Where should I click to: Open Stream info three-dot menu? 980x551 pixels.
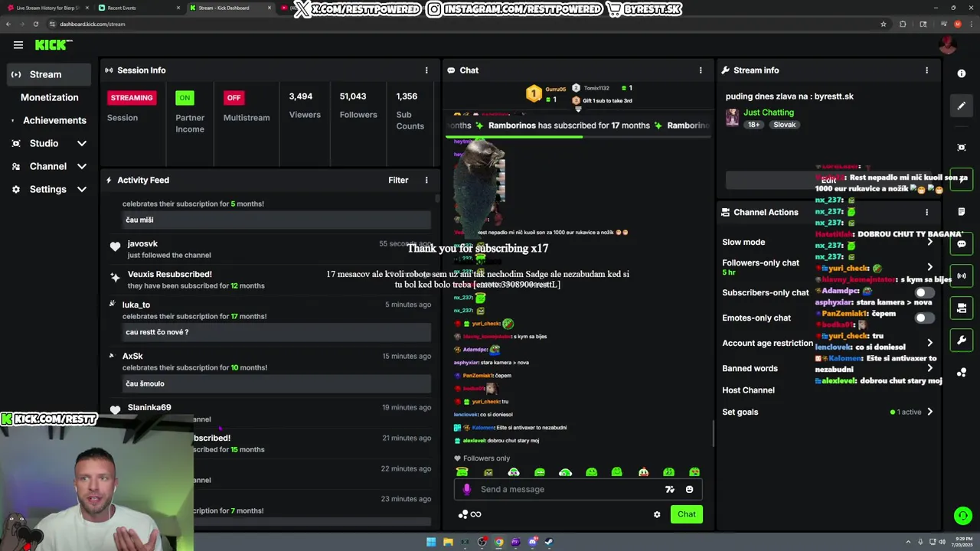pyautogui.click(x=926, y=70)
